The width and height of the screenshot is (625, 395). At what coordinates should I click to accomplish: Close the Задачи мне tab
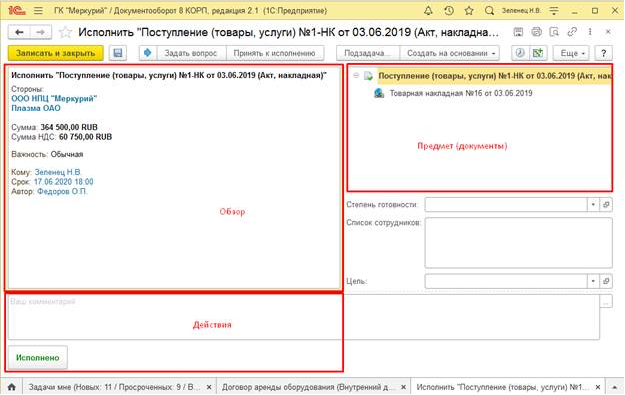click(209, 387)
